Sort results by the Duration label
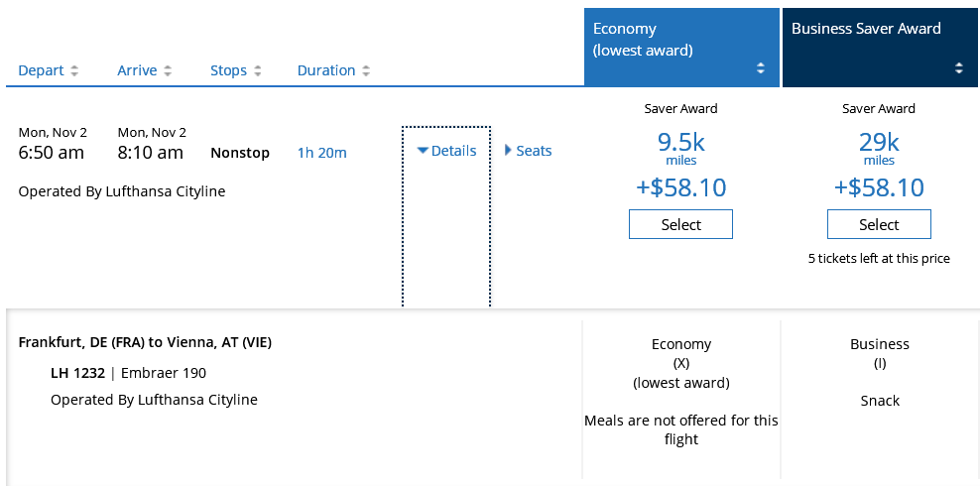 click(x=326, y=70)
